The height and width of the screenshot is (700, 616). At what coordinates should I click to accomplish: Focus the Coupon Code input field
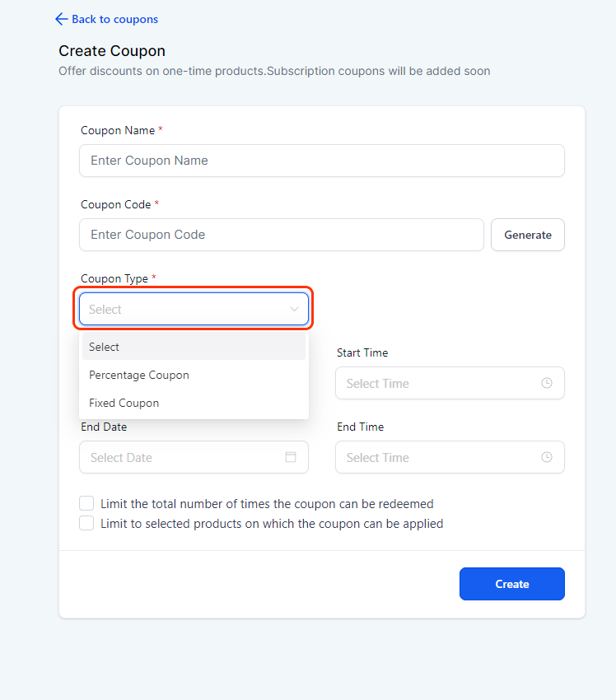[x=282, y=235]
